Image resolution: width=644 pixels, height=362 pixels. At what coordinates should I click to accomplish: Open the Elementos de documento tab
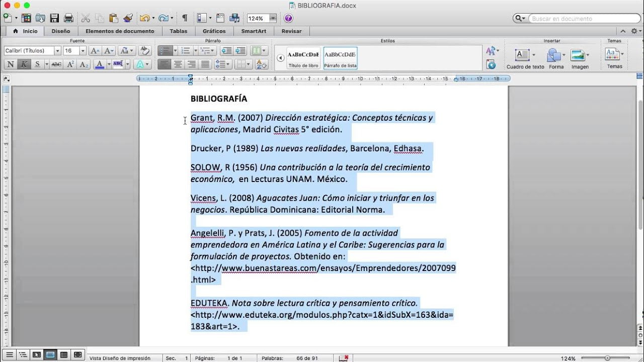point(120,31)
